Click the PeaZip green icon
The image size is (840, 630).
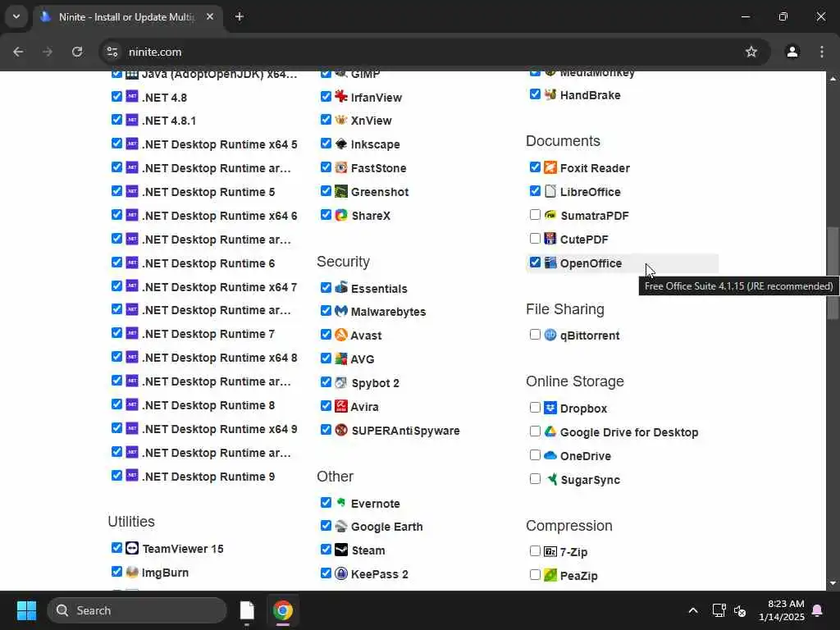(550, 575)
